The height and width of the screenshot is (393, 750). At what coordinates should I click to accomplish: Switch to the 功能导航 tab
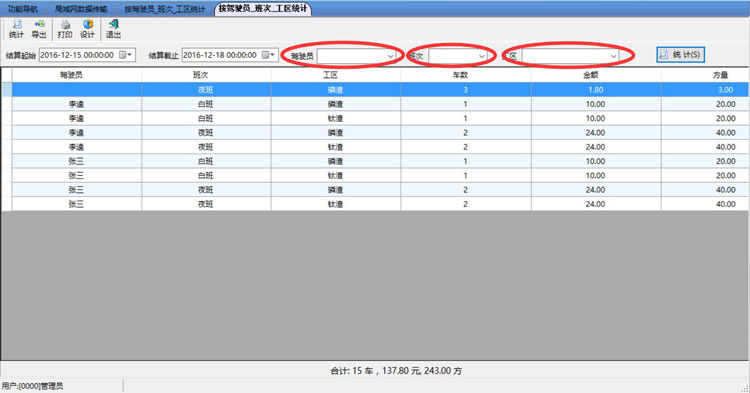pos(22,9)
